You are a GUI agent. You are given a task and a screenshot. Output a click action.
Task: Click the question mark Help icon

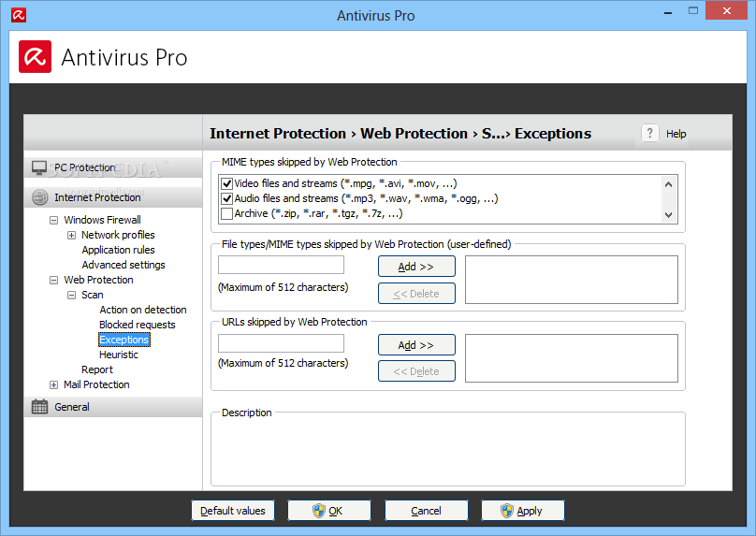click(650, 133)
